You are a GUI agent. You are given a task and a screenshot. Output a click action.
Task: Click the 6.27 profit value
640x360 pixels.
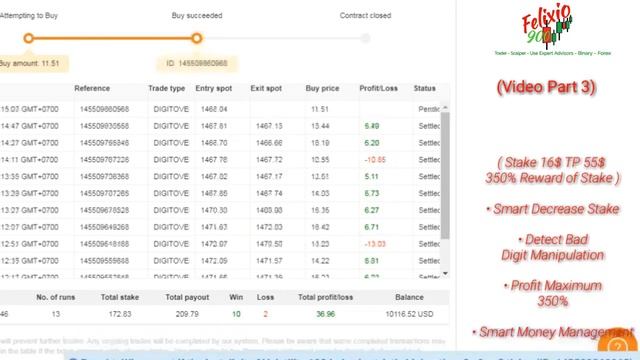tap(371, 210)
